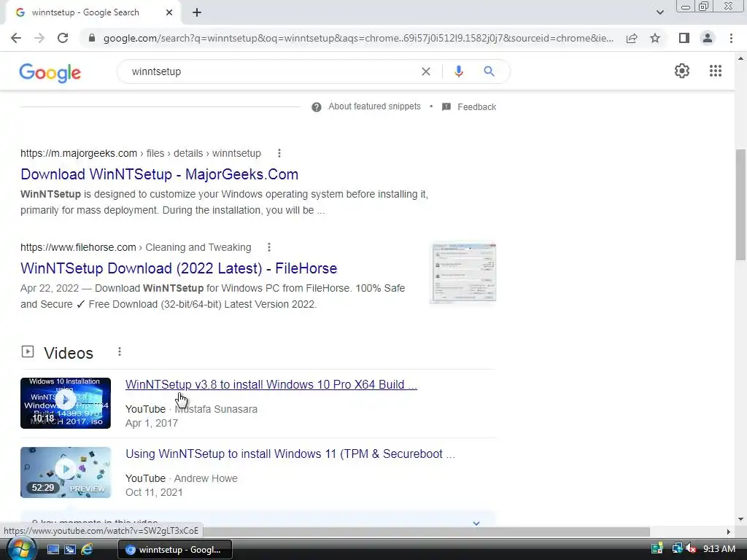Click the forward navigation arrow
The width and height of the screenshot is (747, 560).
point(39,38)
